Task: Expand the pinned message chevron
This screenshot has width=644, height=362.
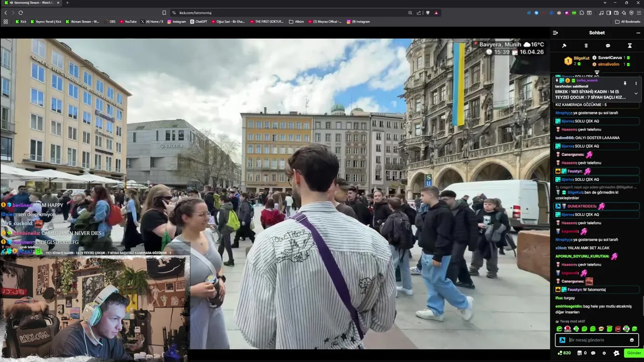Action: click(x=636, y=94)
